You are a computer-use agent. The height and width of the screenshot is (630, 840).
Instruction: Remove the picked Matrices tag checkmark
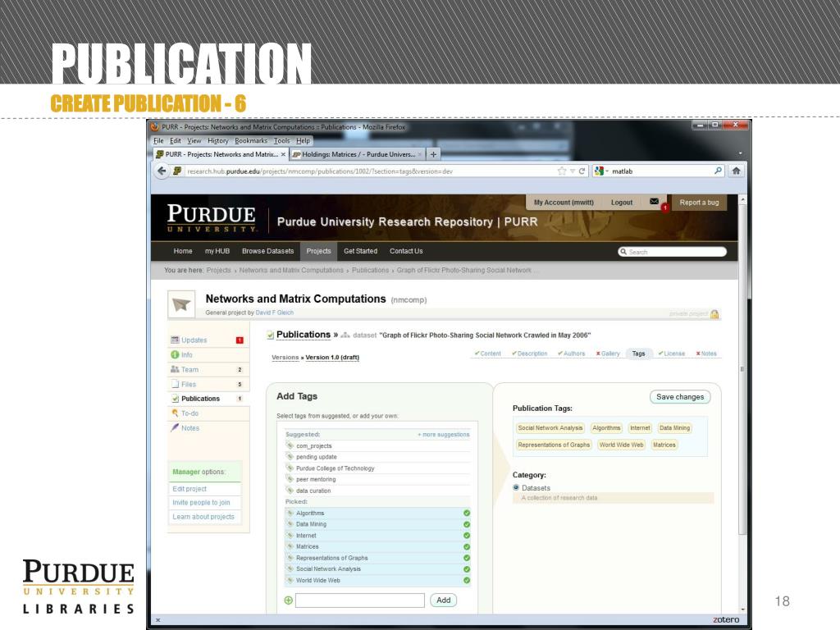tap(467, 547)
